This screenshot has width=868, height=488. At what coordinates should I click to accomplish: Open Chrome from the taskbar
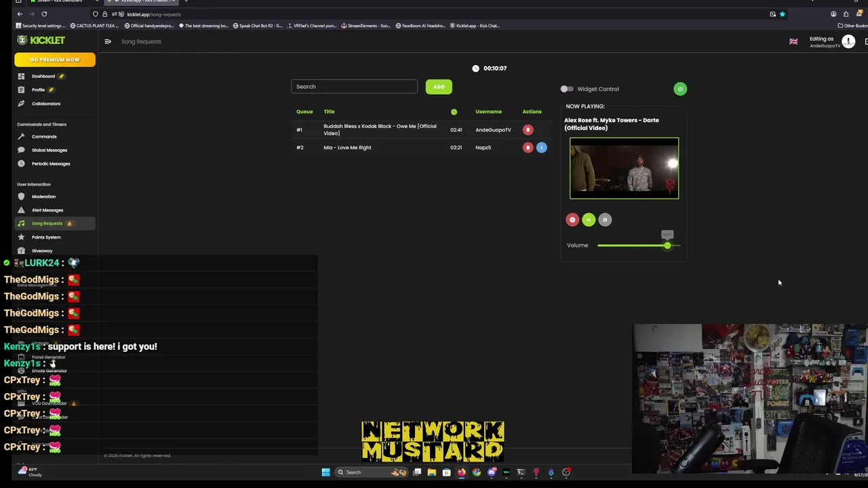(x=477, y=472)
